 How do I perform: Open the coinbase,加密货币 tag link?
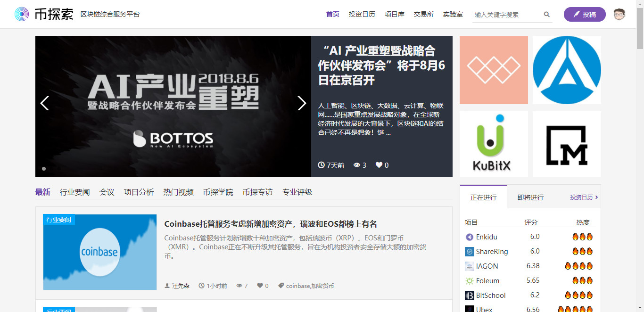coord(310,286)
